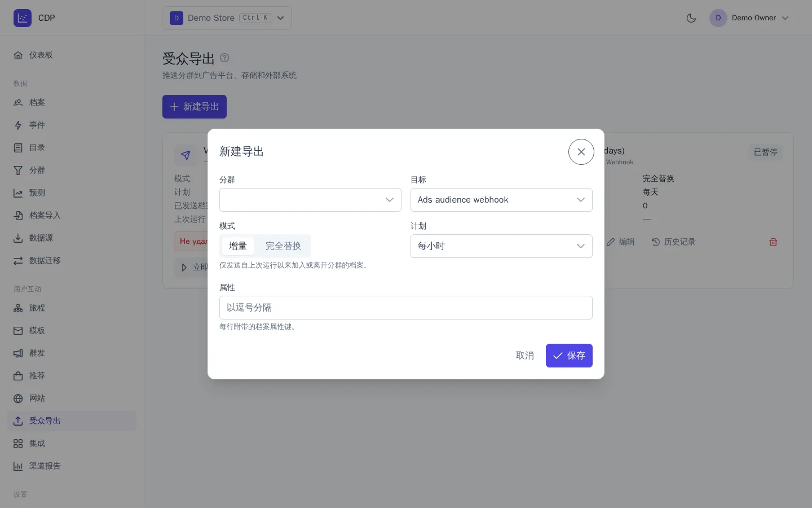Click the 完全替换 value on export card

pos(659,178)
